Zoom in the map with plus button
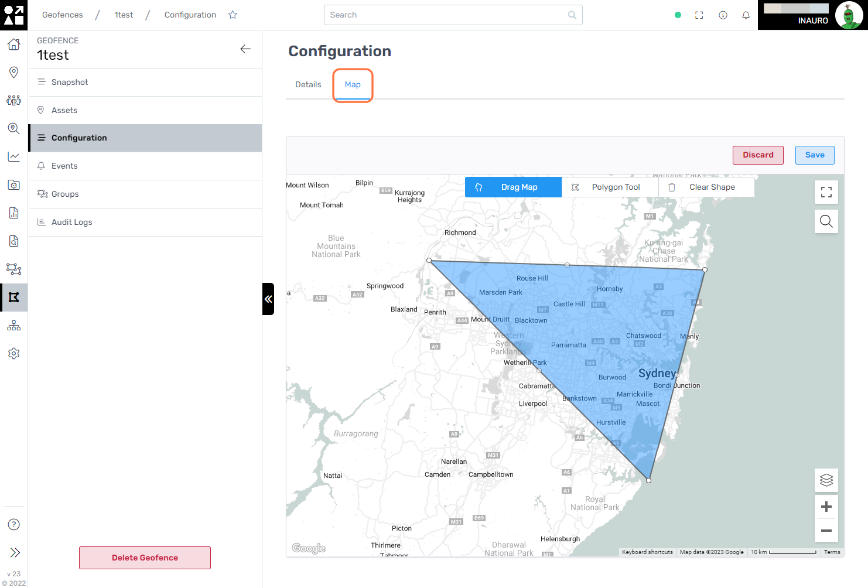The image size is (868, 588). [826, 507]
